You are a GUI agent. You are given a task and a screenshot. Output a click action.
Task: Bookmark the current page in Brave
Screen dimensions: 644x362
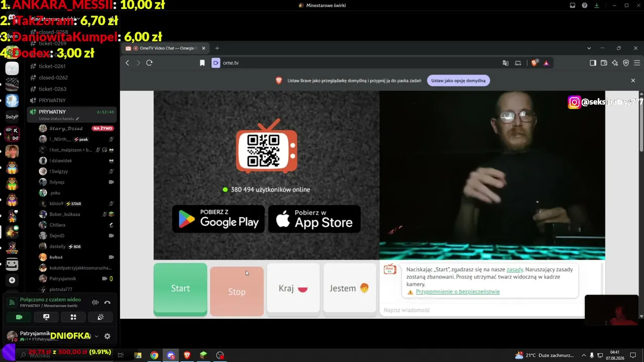click(202, 63)
